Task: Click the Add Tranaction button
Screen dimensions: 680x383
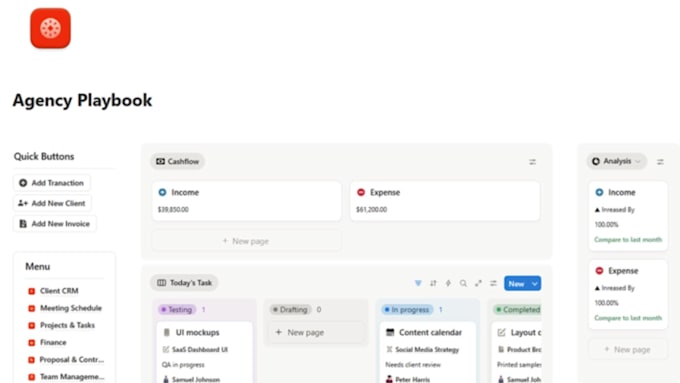Action: (x=52, y=183)
